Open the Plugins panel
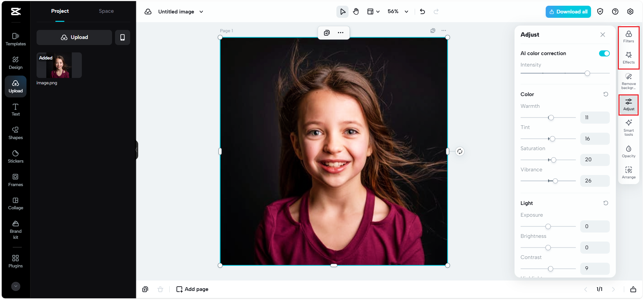This screenshot has width=644, height=300. click(x=15, y=261)
